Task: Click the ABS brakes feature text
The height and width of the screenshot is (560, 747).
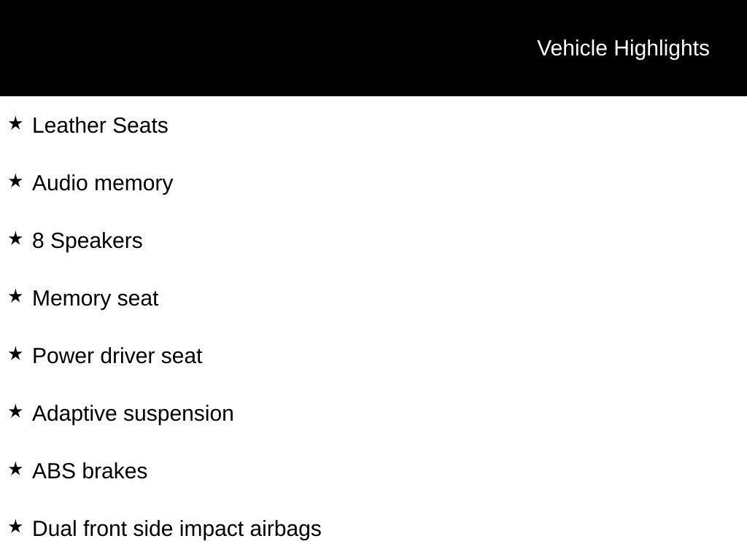Action: click(90, 472)
